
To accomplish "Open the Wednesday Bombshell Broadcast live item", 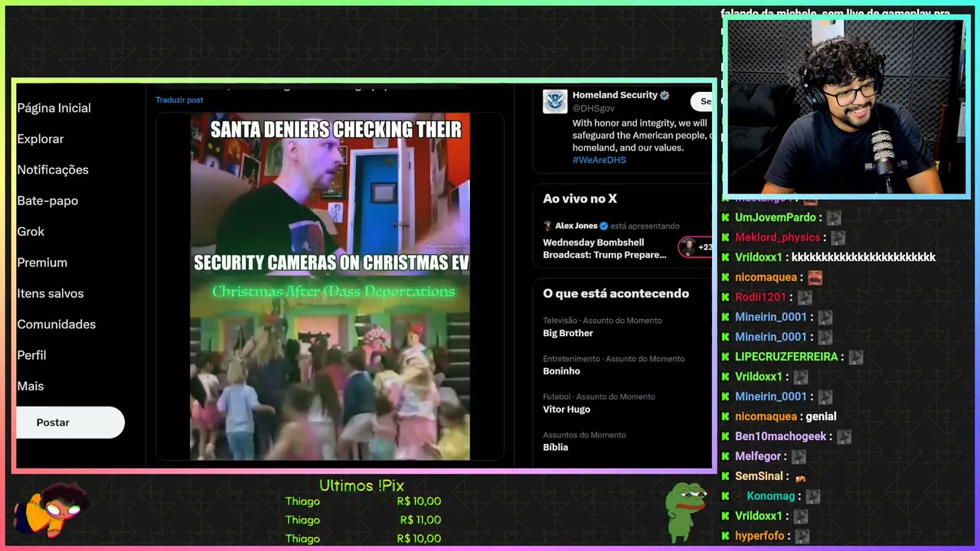I will 605,249.
